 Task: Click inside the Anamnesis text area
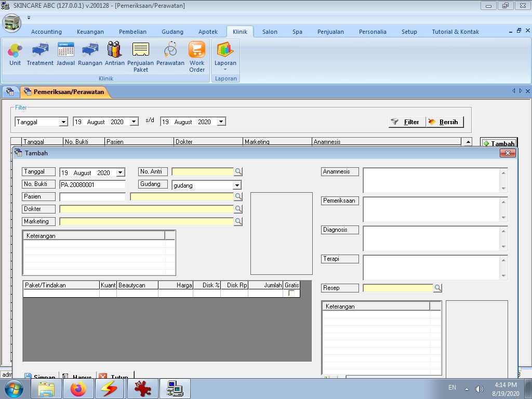(x=431, y=180)
